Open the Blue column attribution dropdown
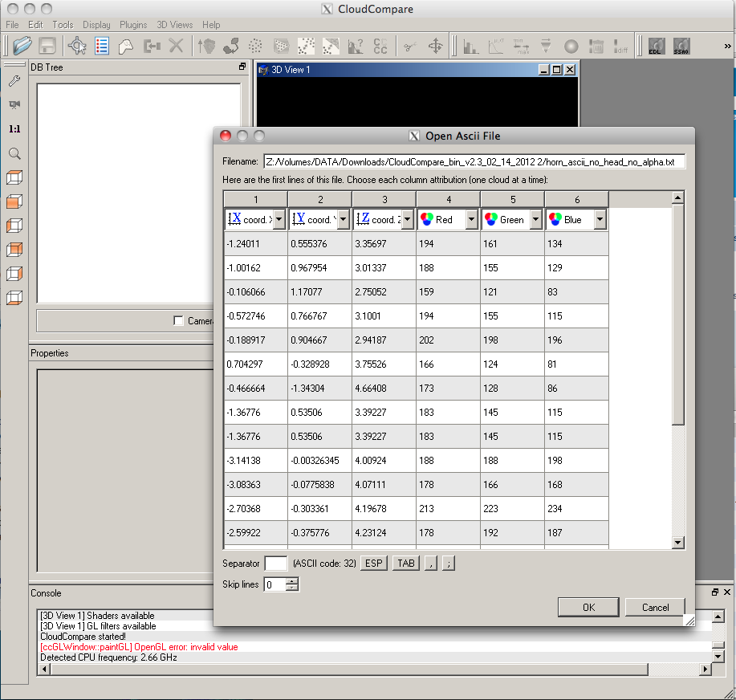 tap(600, 219)
